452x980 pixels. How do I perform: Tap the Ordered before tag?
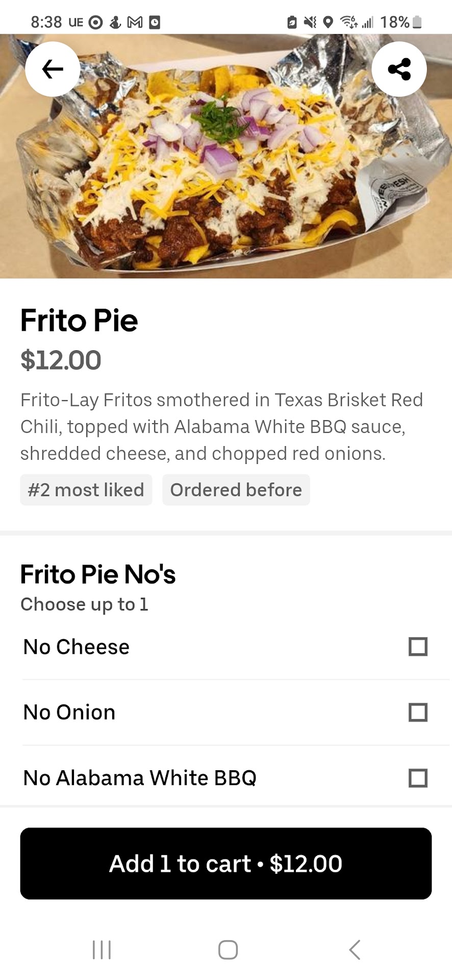pyautogui.click(x=236, y=490)
